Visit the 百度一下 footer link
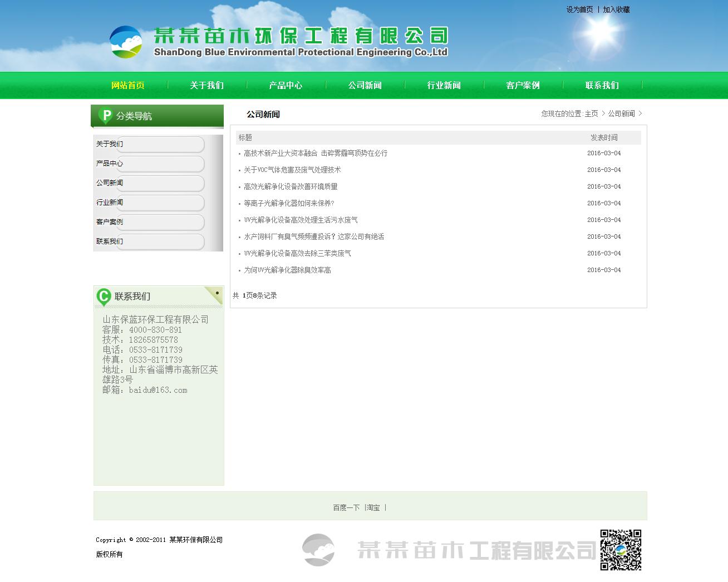728x582 pixels. click(346, 507)
